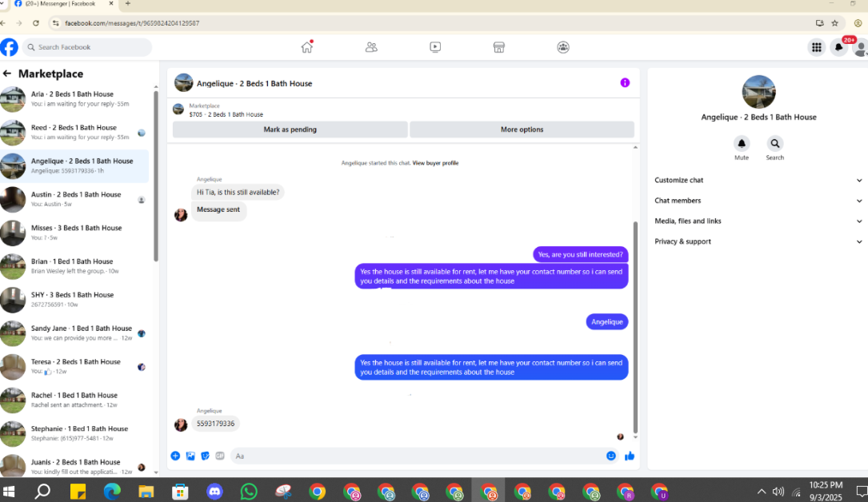Select the Messenger Facebook browser tab
The width and height of the screenshot is (868, 502).
tap(62, 4)
